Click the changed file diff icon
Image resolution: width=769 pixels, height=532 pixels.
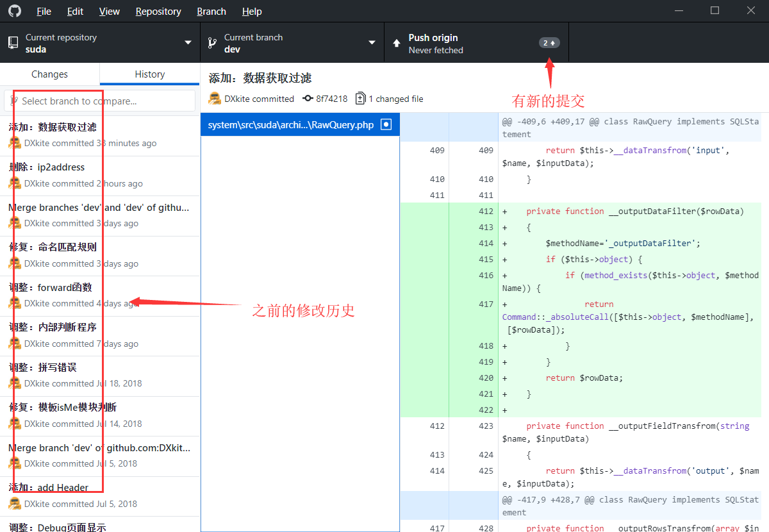[x=361, y=99]
